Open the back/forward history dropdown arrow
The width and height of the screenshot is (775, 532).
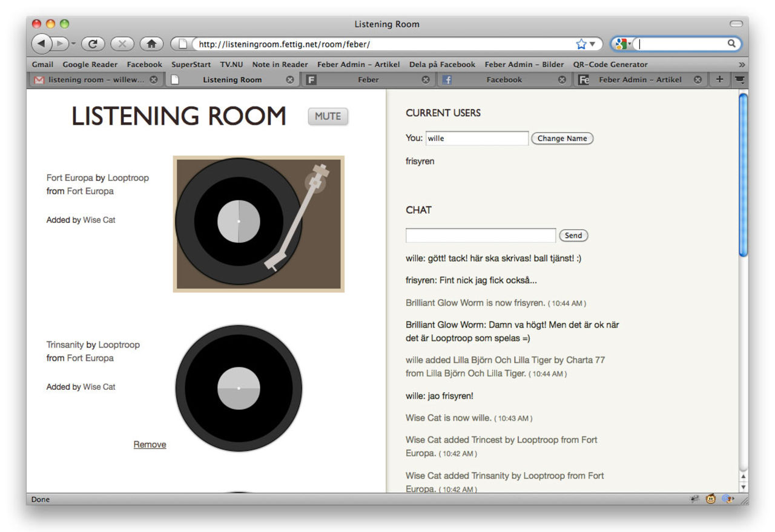point(73,44)
